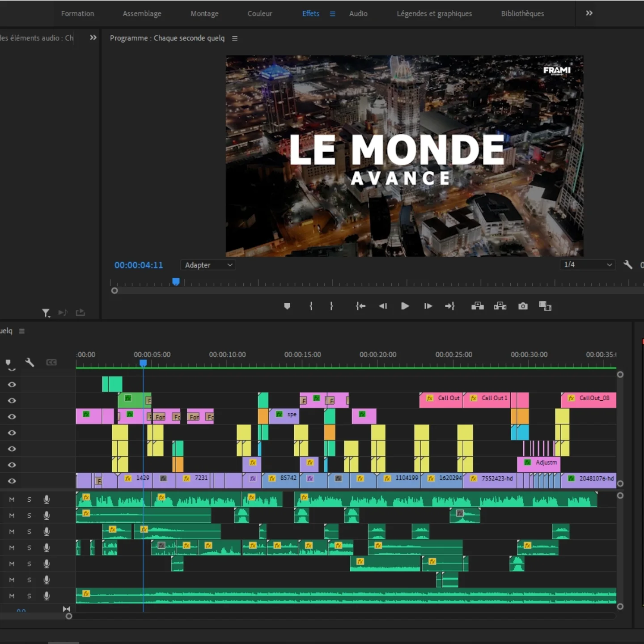Jump to the Out point
Screen dimensions: 644x644
[450, 306]
